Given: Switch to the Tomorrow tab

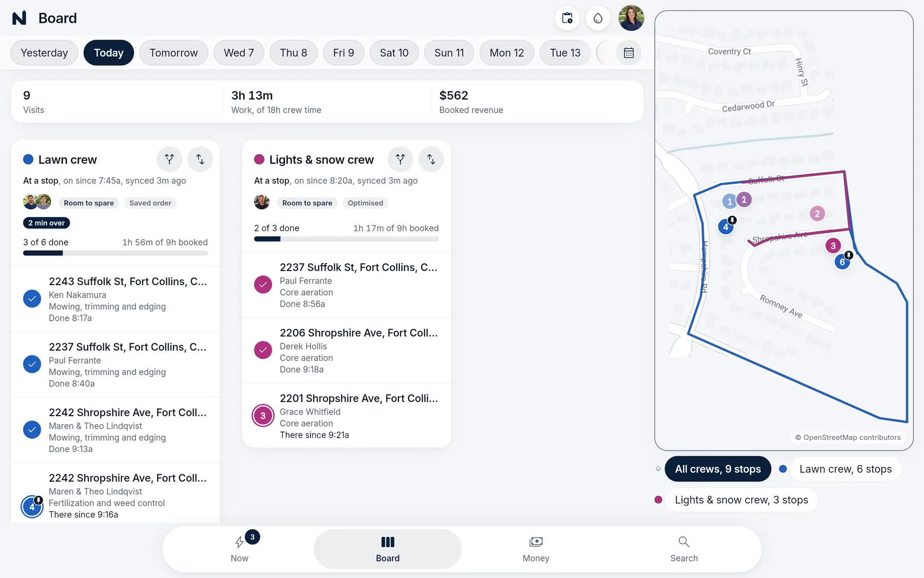Looking at the screenshot, I should (174, 53).
